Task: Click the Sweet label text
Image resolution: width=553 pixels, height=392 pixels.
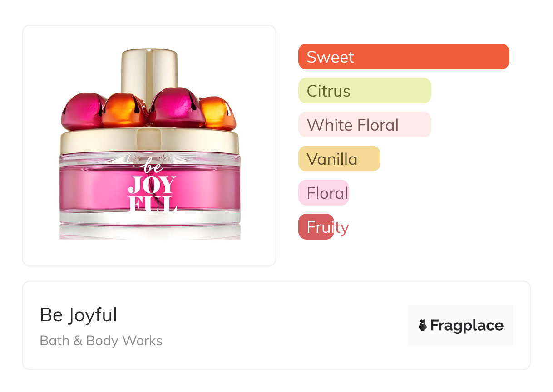Action: point(330,57)
